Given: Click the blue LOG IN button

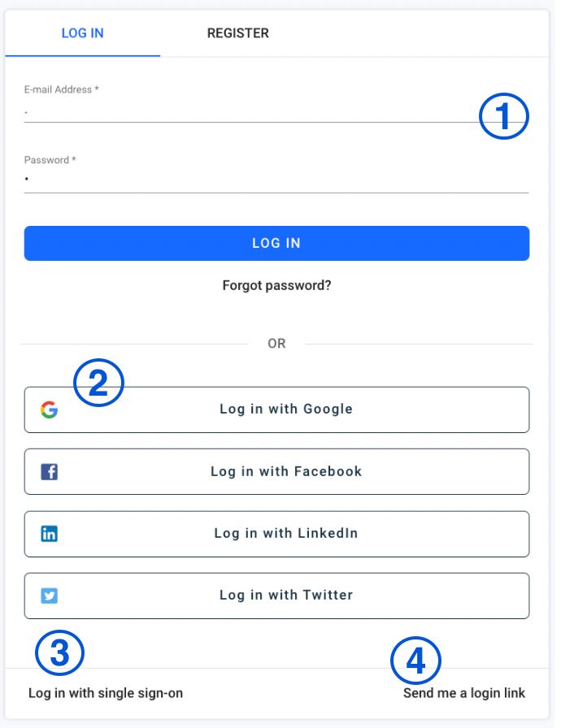Looking at the screenshot, I should [276, 243].
